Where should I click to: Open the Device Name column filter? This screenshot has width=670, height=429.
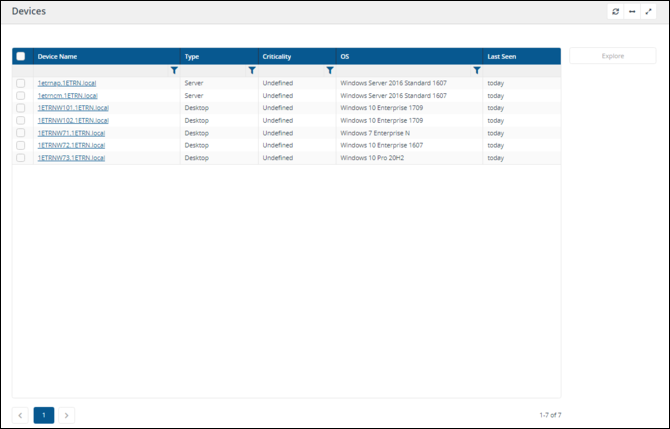(x=174, y=70)
